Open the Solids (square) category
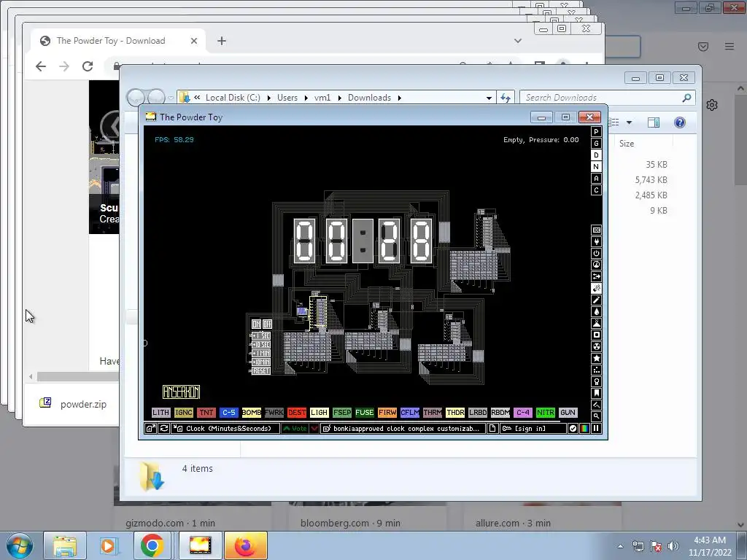747x560 pixels. point(596,335)
